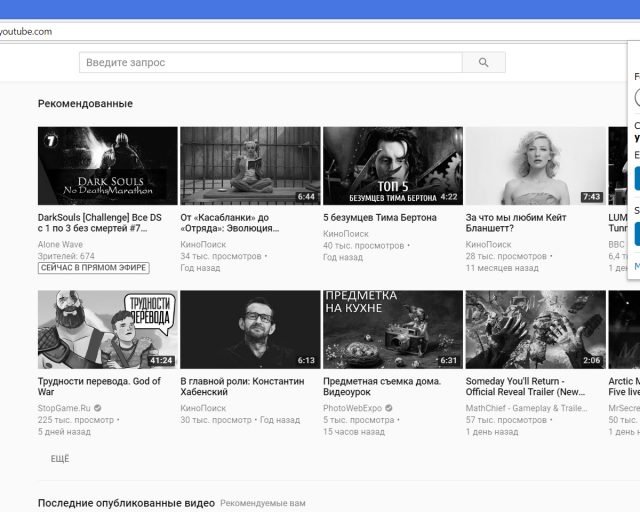This screenshot has height=512, width=640.
Task: Click the '57 тыс. просмотров' view count
Action: (506, 420)
